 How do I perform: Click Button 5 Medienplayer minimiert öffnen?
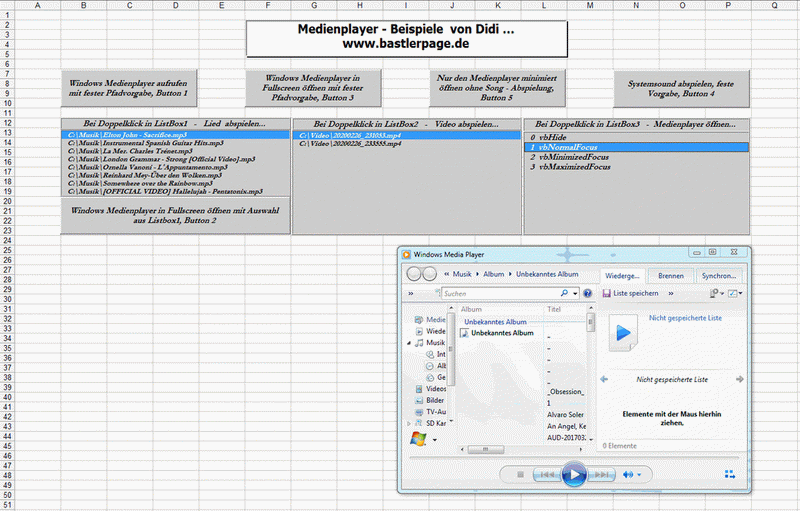[x=497, y=88]
